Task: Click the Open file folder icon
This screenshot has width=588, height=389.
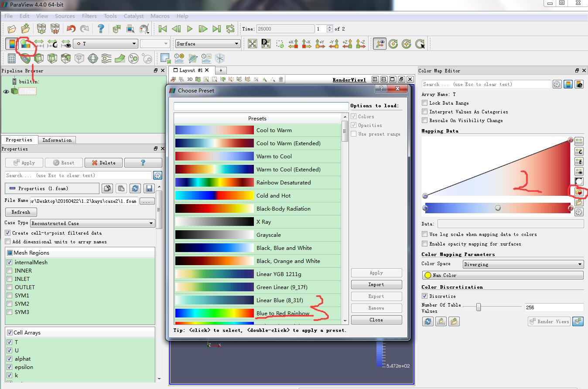Action: point(12,29)
